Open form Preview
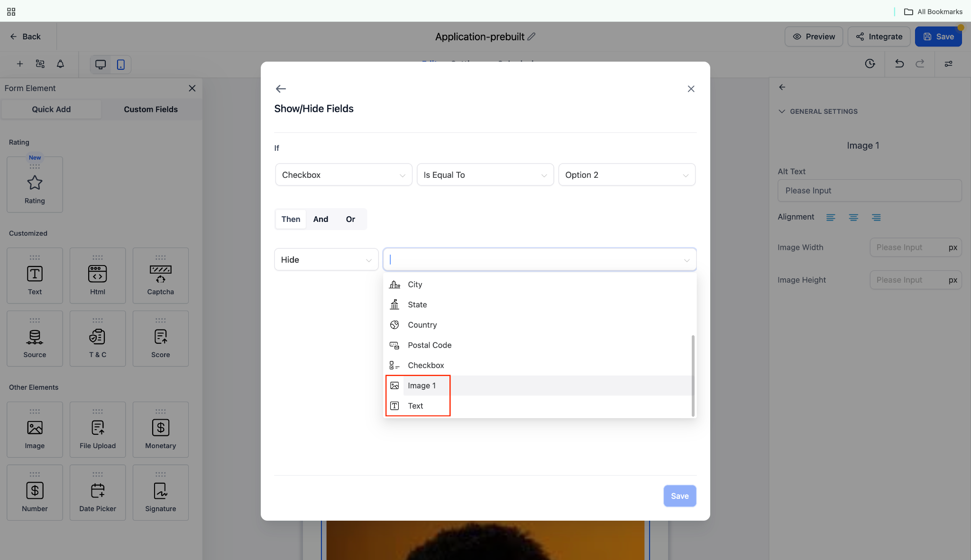The image size is (971, 560). 814,37
